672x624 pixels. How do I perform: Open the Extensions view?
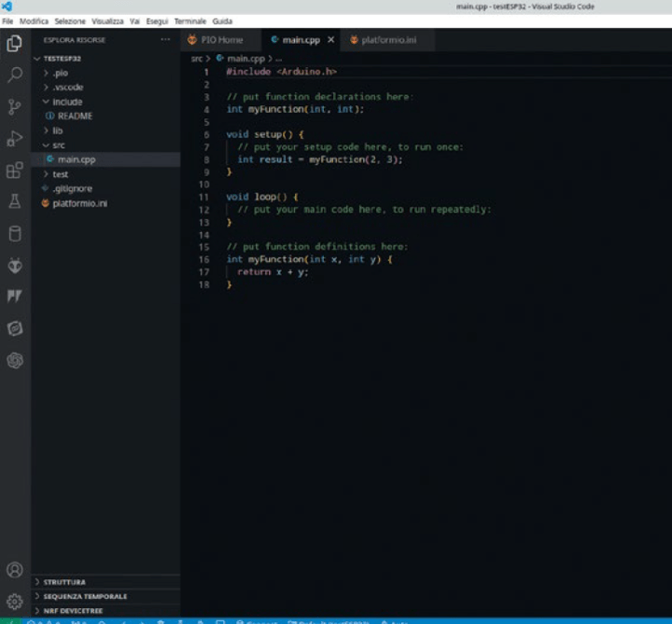15,171
